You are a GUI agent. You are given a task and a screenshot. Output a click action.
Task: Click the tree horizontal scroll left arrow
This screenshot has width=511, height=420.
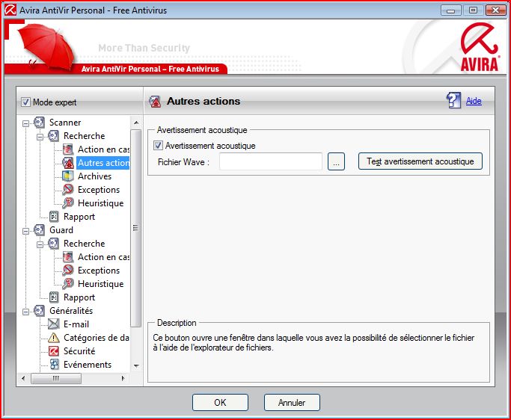(22, 378)
